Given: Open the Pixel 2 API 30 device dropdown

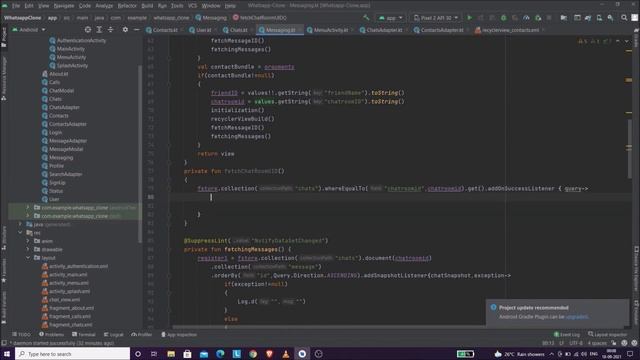Looking at the screenshot, I should pos(436,18).
